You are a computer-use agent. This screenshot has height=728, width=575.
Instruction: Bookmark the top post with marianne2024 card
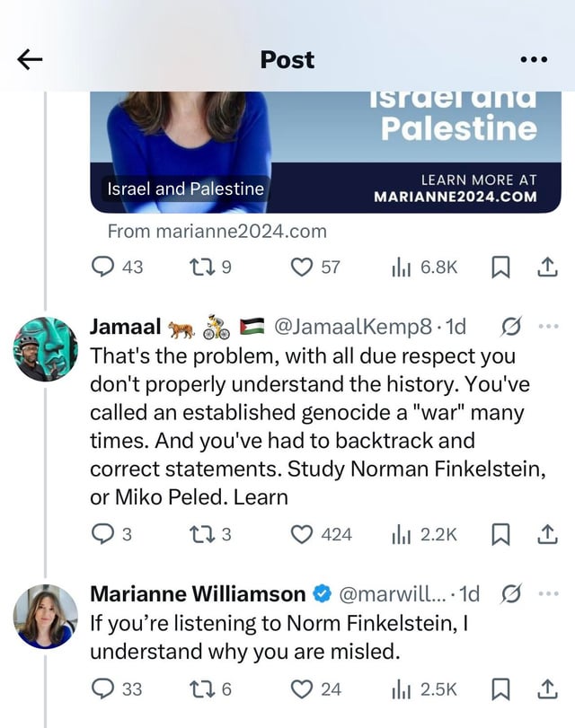(500, 268)
